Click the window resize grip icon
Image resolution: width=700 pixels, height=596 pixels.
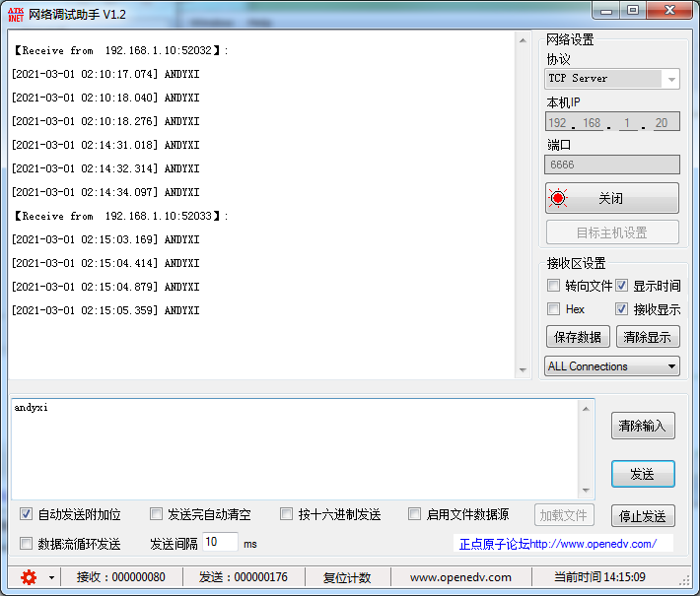pyautogui.click(x=684, y=581)
